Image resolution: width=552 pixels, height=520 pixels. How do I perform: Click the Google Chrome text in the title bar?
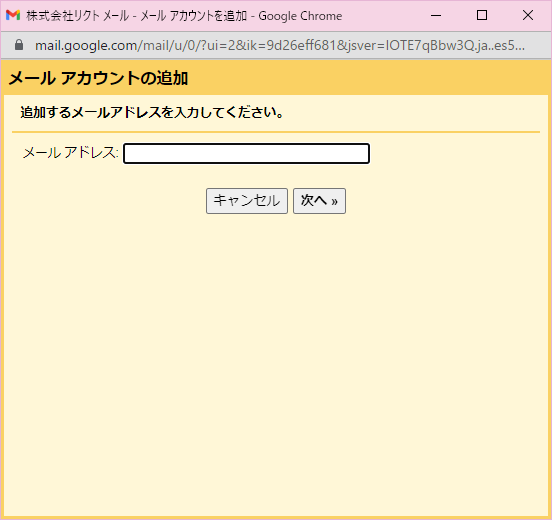(300, 16)
